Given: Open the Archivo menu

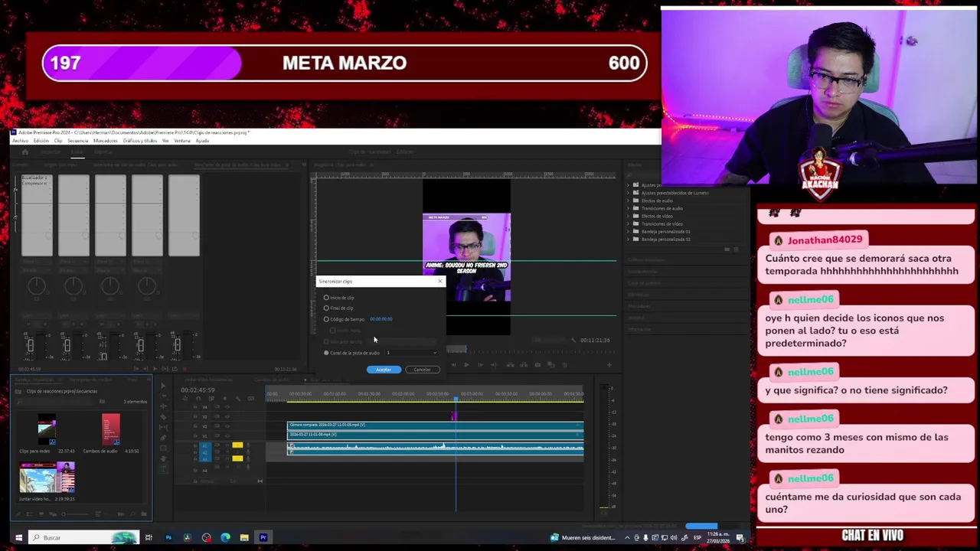Looking at the screenshot, I should coord(20,141).
